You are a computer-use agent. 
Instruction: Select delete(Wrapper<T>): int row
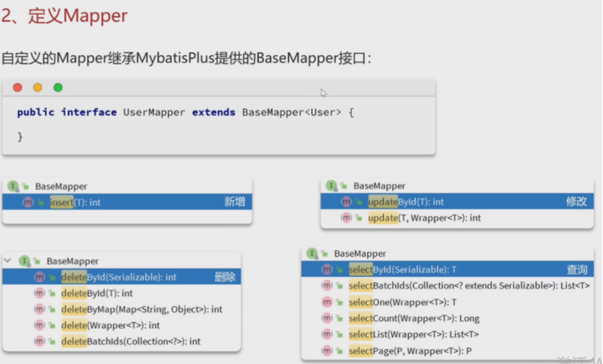click(x=122, y=325)
